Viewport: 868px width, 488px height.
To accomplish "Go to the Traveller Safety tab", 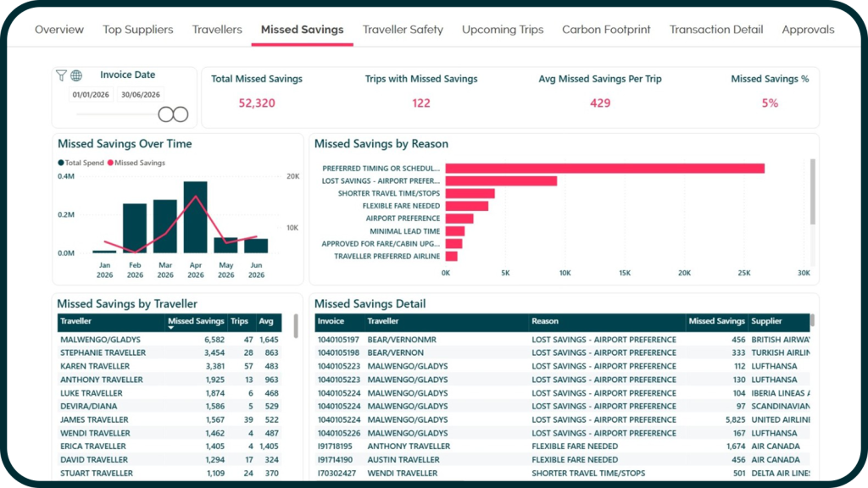I will 403,30.
